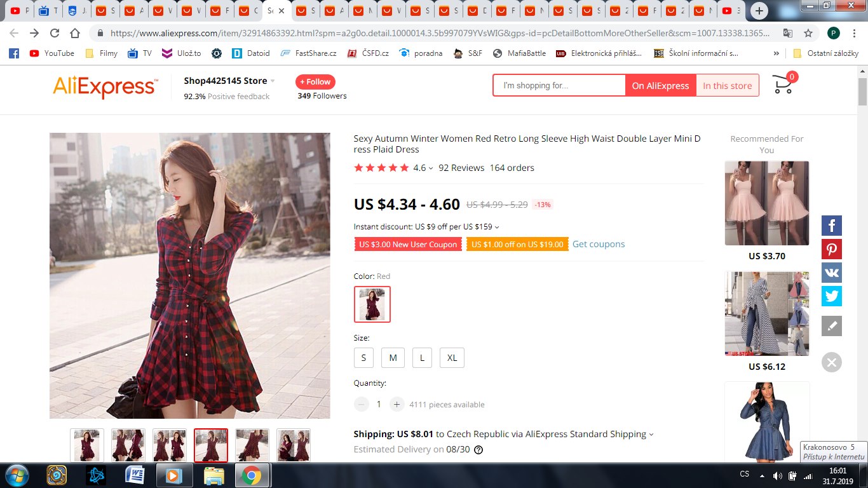Choose size M option

click(393, 358)
